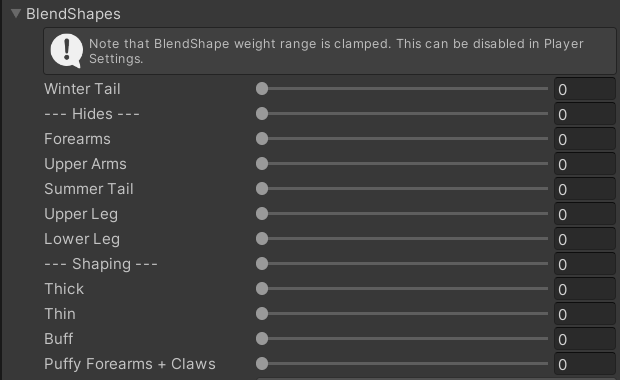620x380 pixels.
Task: Click the Upper Arms slider track
Action: pyautogui.click(x=402, y=164)
